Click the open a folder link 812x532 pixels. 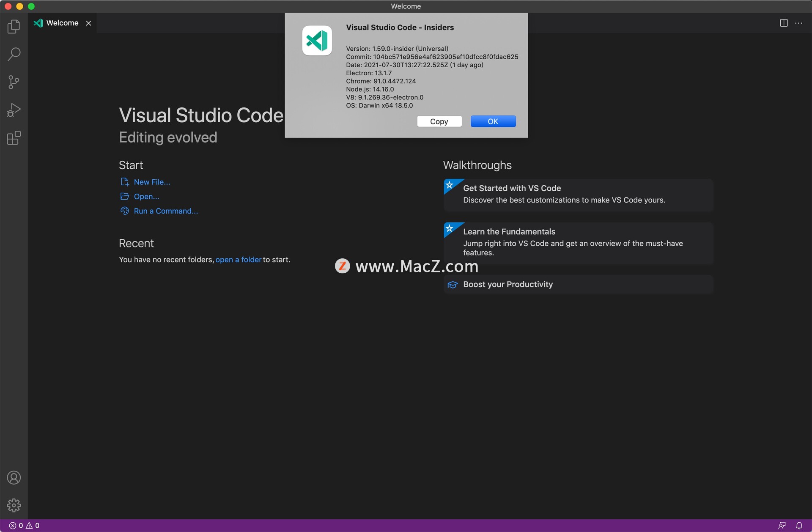239,259
